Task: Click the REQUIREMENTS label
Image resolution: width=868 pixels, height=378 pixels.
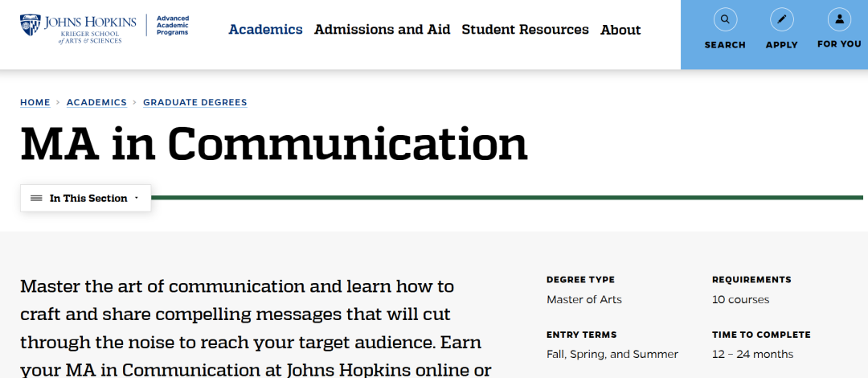Action: [751, 280]
